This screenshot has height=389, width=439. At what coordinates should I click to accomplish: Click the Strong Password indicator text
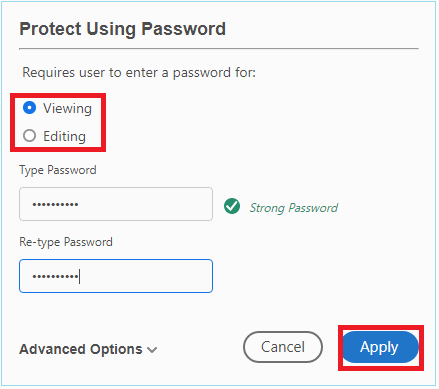click(x=294, y=208)
